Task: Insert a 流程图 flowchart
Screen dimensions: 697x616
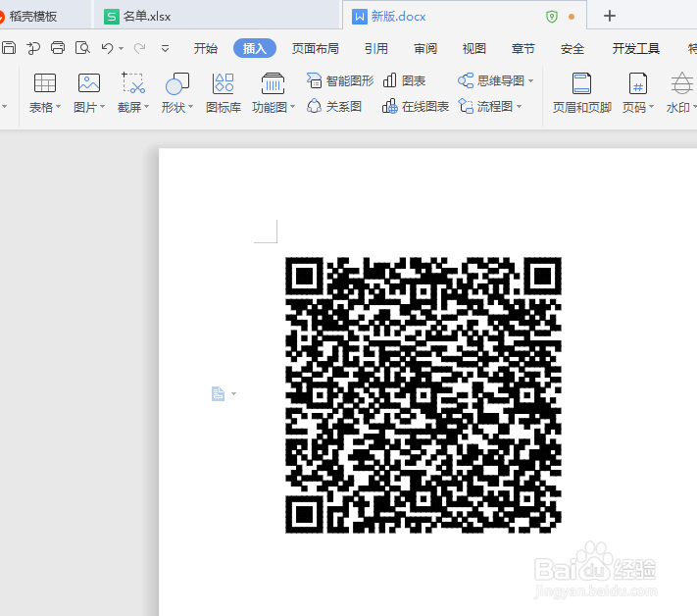Action: coord(485,107)
